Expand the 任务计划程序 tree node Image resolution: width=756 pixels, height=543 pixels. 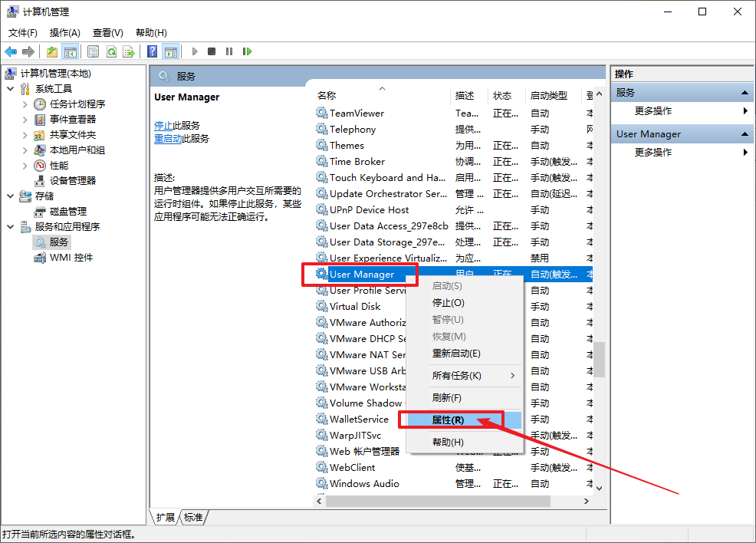coord(25,104)
